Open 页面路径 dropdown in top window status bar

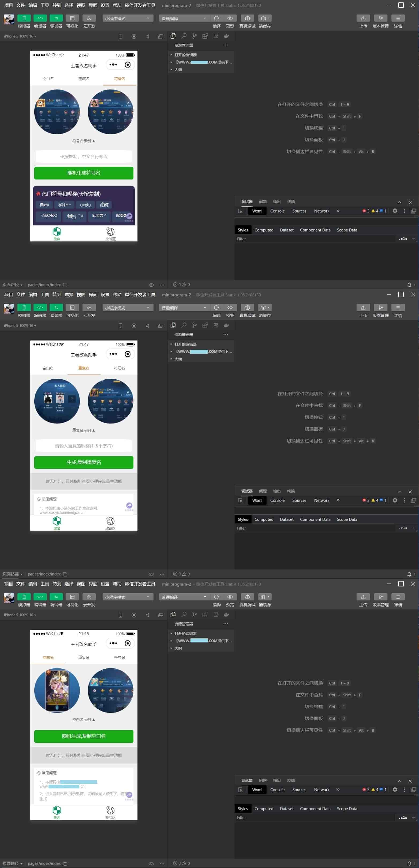[x=13, y=285]
